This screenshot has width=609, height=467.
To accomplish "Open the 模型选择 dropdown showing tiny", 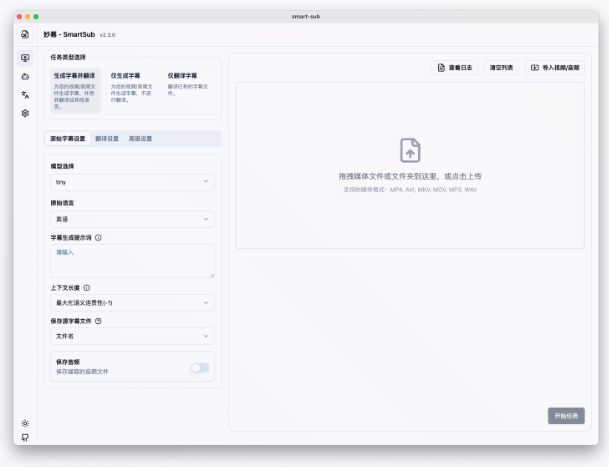I will coord(132,182).
